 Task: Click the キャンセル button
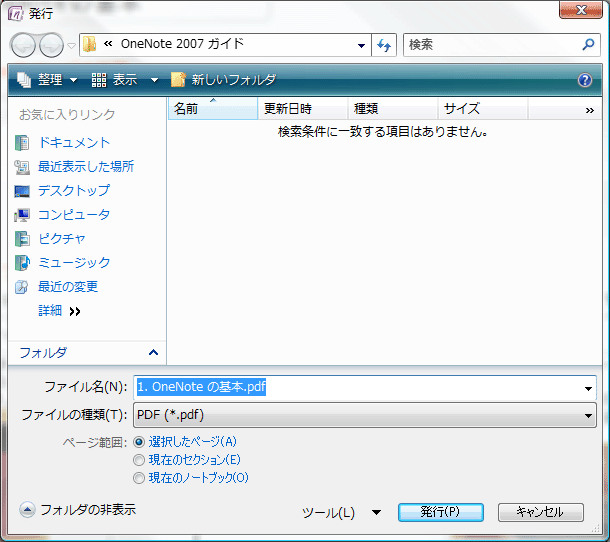540,512
